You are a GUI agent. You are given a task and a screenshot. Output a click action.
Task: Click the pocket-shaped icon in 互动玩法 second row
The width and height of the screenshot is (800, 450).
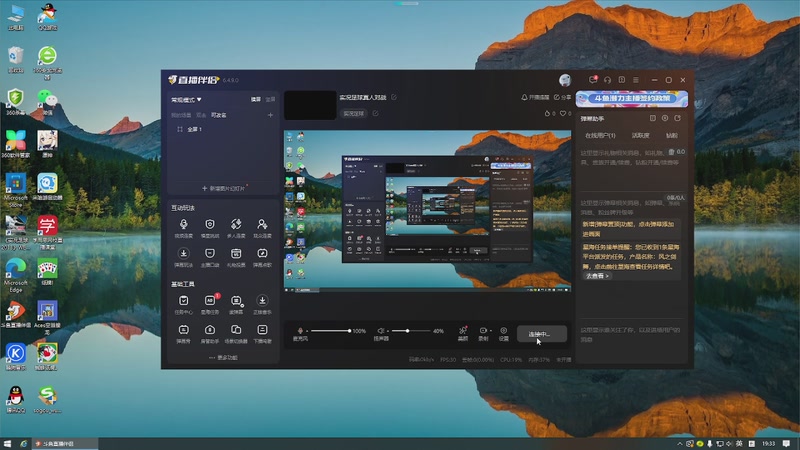pyautogui.click(x=210, y=254)
